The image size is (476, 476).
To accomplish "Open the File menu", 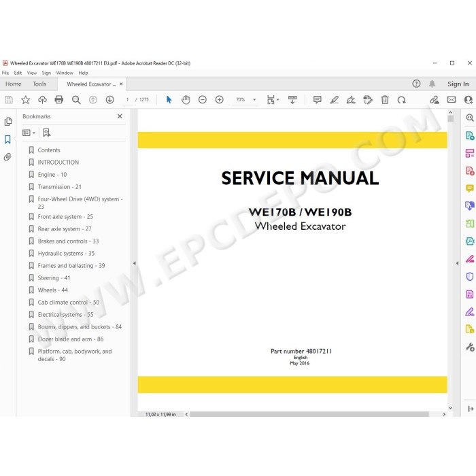I will pyautogui.click(x=5, y=73).
